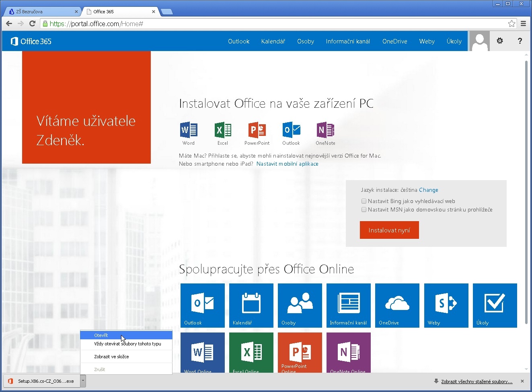
Task: Open the Weby SharePoint tile
Action: [446, 306]
